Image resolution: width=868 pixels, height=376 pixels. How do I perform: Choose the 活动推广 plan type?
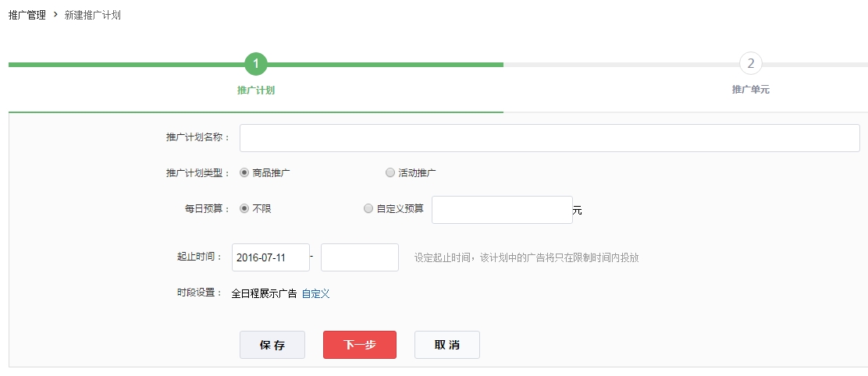[390, 173]
